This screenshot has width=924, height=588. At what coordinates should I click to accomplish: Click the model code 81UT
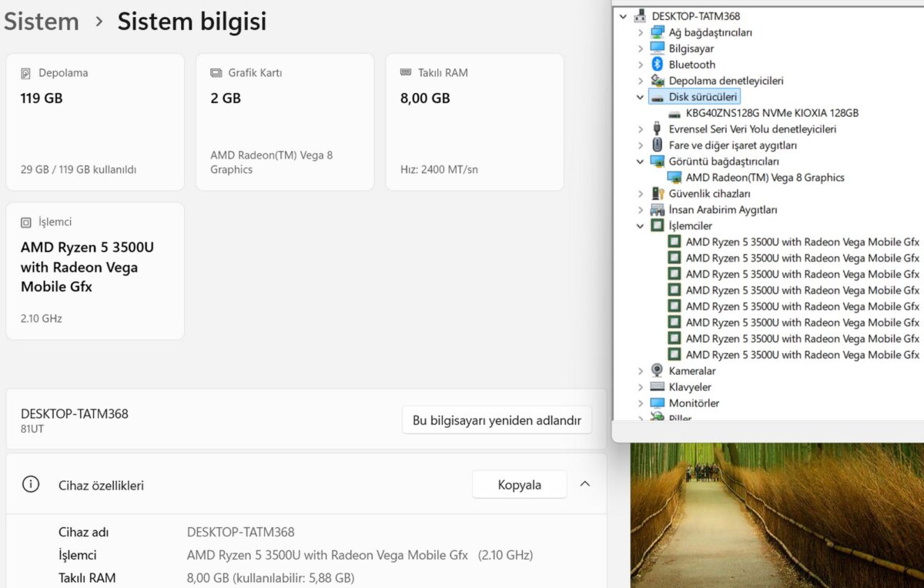point(32,429)
